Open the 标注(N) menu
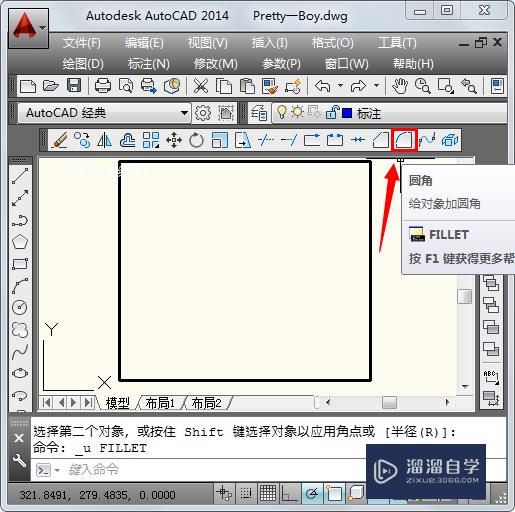 point(149,63)
